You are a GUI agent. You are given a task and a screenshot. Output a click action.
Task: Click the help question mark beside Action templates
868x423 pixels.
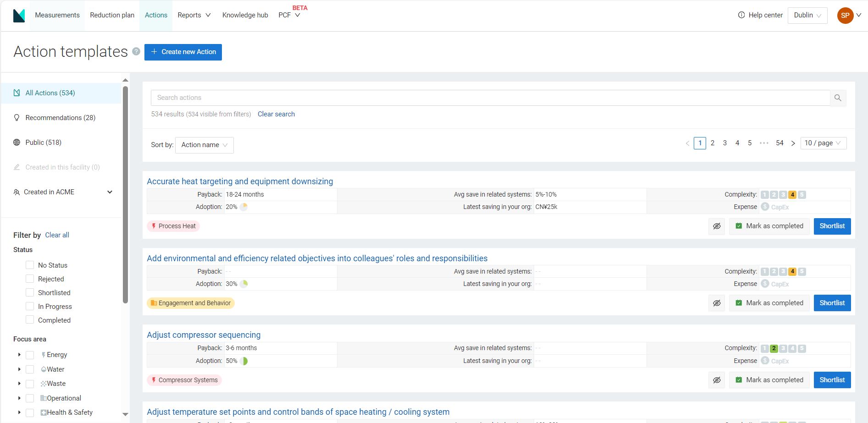pyautogui.click(x=136, y=51)
